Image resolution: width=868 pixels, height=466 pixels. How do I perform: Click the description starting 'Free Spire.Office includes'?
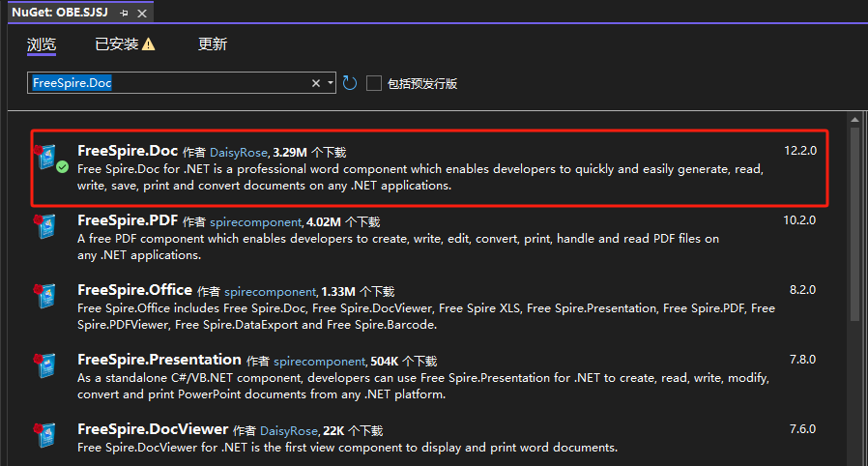(426, 316)
